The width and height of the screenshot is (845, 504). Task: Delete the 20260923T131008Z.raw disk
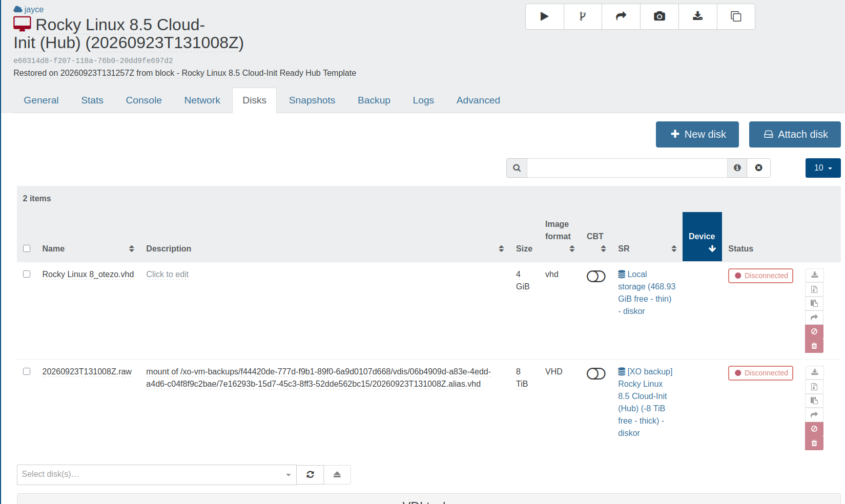coord(814,443)
